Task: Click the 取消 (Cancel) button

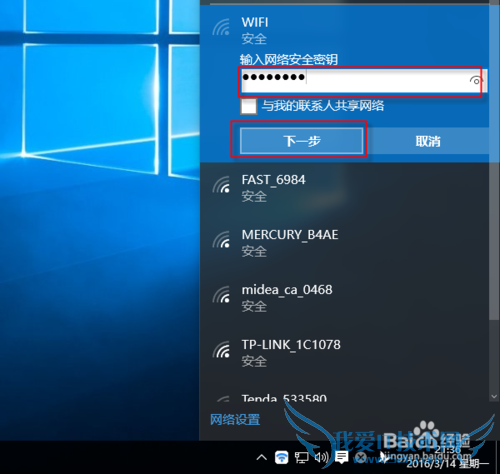Action: click(428, 141)
